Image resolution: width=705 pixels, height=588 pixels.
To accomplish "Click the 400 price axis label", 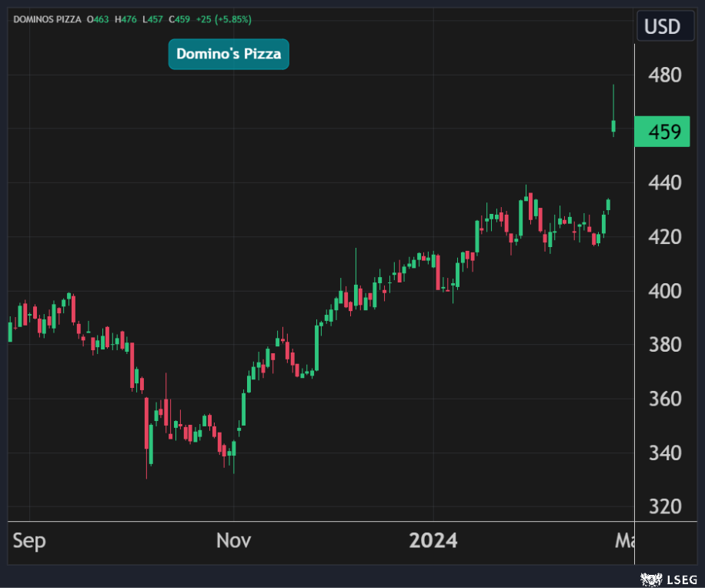I will pyautogui.click(x=664, y=291).
